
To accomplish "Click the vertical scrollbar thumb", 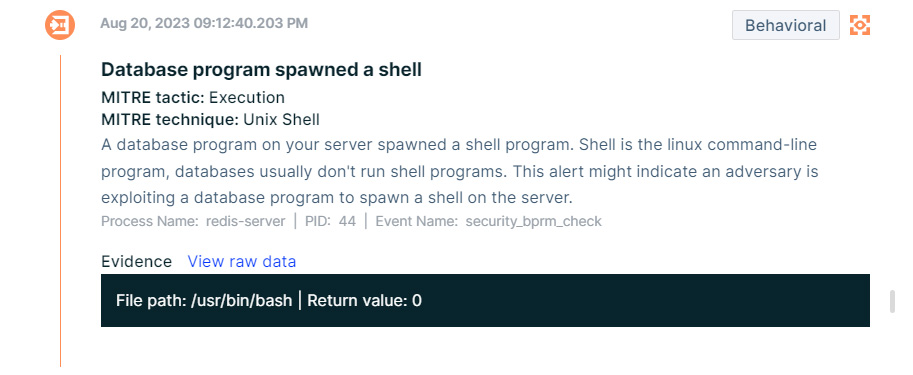I will pos(892,302).
